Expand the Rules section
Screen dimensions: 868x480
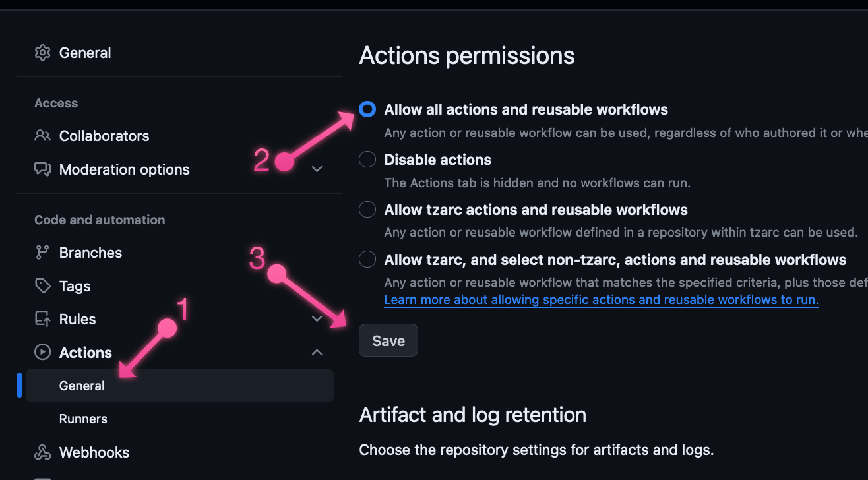(x=317, y=318)
